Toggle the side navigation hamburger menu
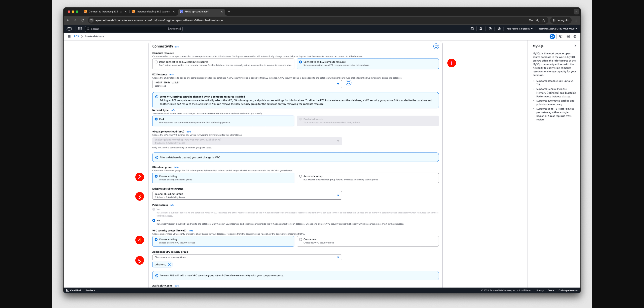The image size is (644, 308). pyautogui.click(x=69, y=36)
